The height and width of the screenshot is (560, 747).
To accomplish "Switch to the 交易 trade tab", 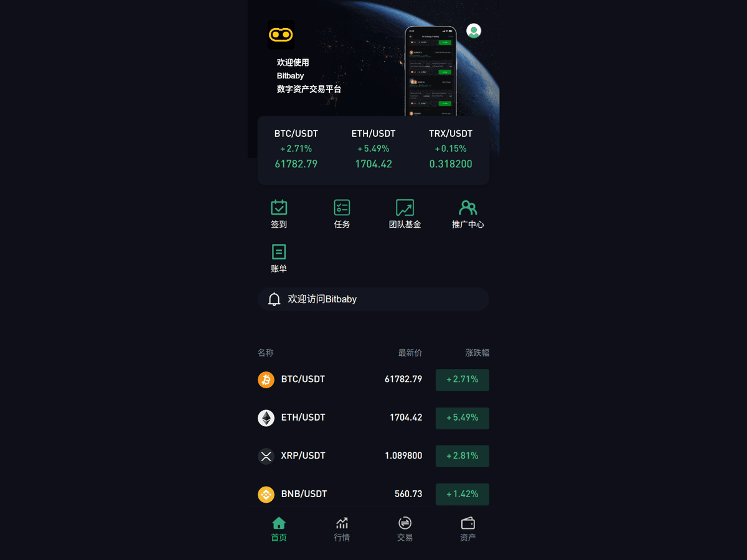I will 405,529.
